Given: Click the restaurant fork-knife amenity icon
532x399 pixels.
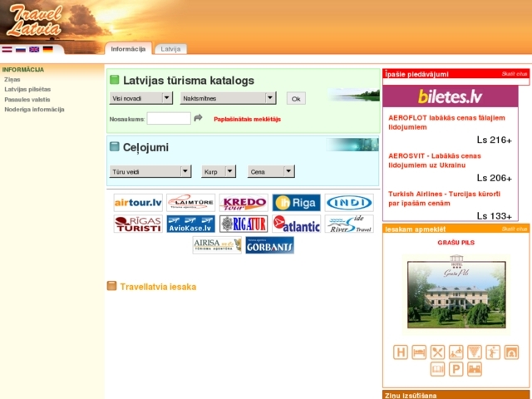Looking at the screenshot, I should 438,352.
